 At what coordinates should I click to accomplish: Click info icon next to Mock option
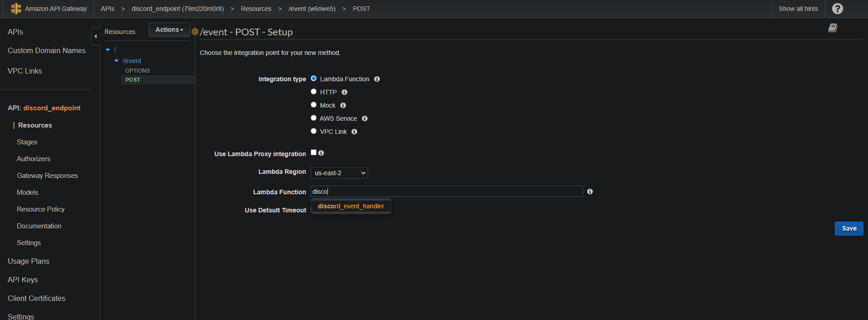[343, 105]
